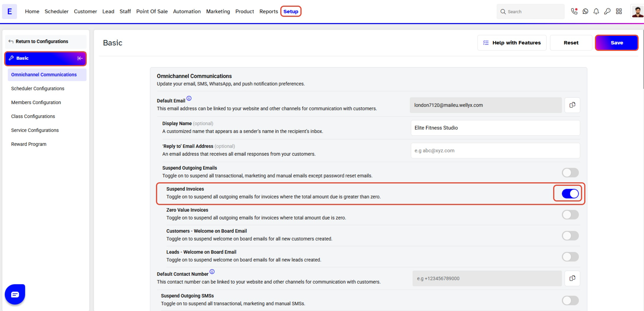
Task: Go to Members Configuration
Action: pos(36,102)
